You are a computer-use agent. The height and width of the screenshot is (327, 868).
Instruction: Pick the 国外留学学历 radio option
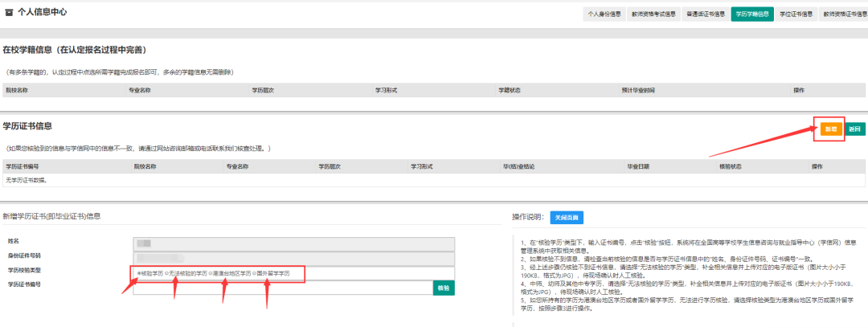255,273
